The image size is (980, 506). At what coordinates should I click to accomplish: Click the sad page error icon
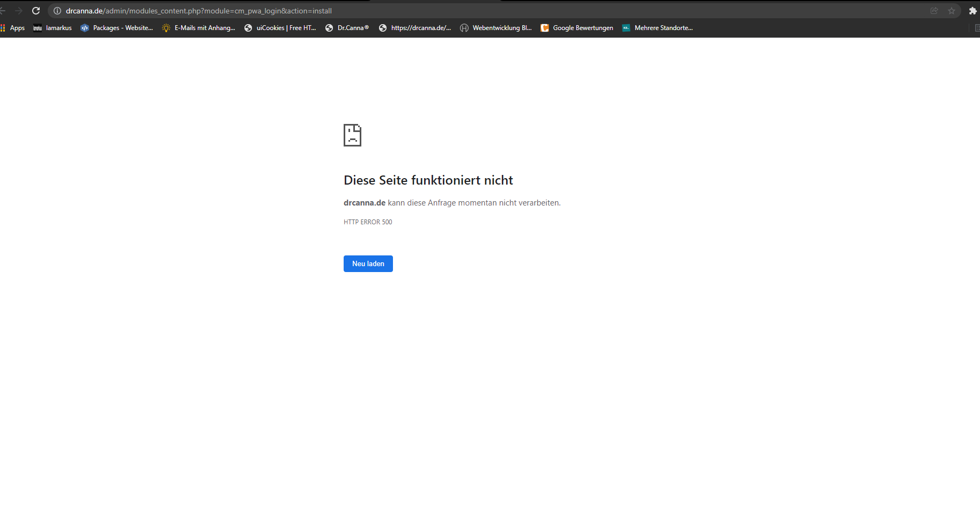[x=352, y=135]
